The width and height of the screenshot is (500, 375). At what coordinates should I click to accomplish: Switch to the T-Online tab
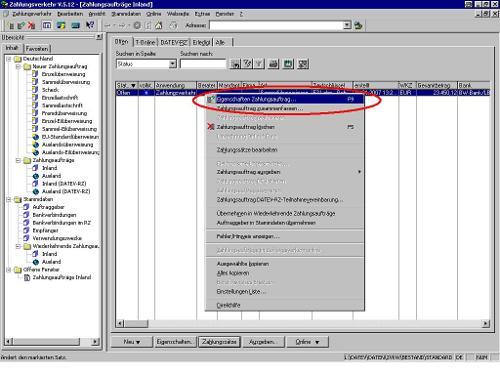click(145, 43)
